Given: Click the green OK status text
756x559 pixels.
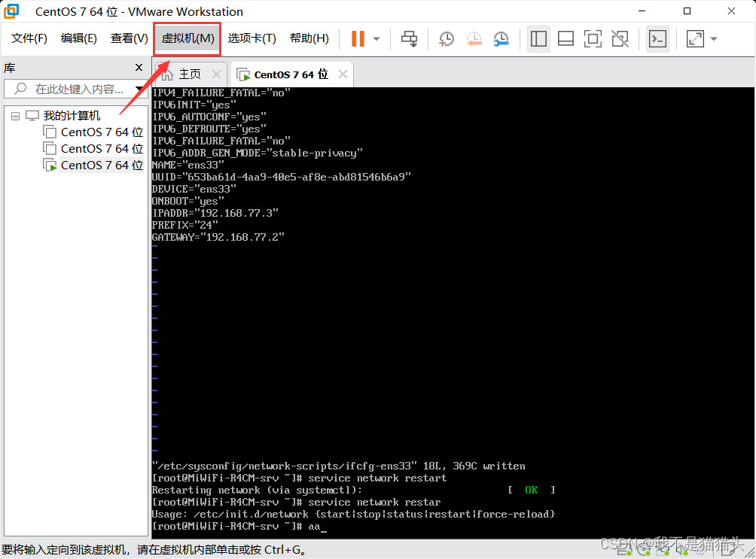Looking at the screenshot, I should pos(531,490).
